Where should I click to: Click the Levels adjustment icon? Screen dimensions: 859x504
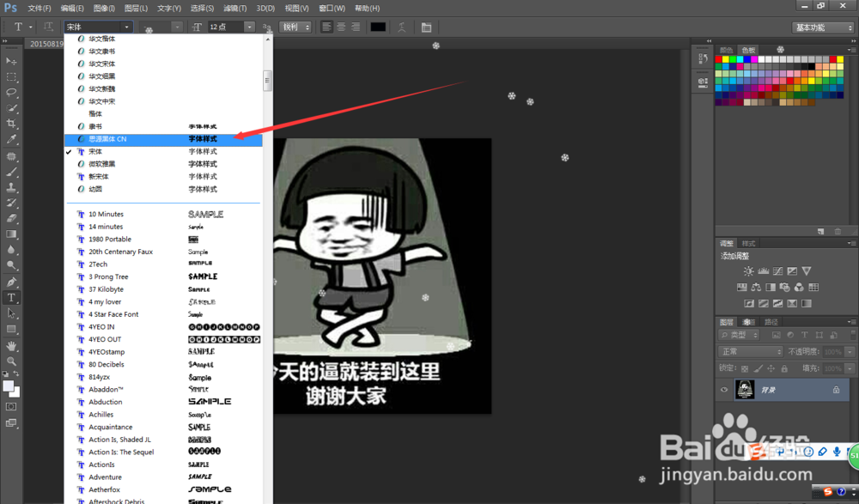[x=763, y=271]
